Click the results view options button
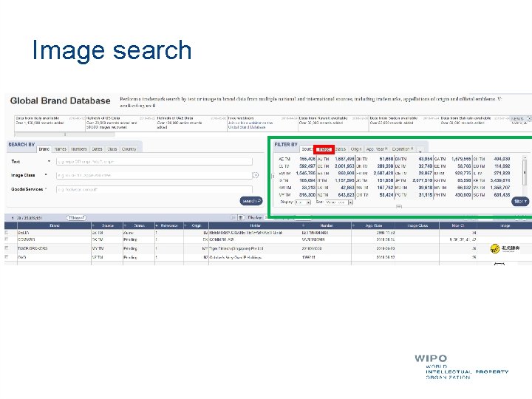Viewport: 532px width, 399px height. (x=76, y=218)
